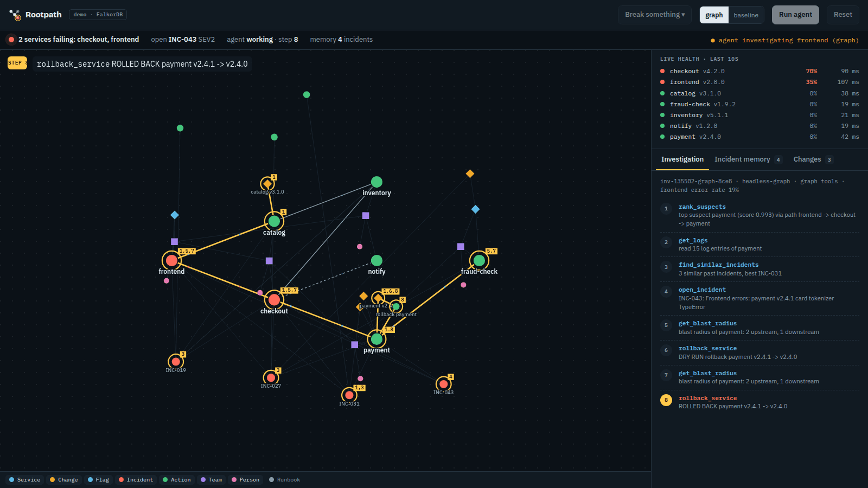Toggle Person legend filter
The image size is (868, 488).
[x=246, y=480]
